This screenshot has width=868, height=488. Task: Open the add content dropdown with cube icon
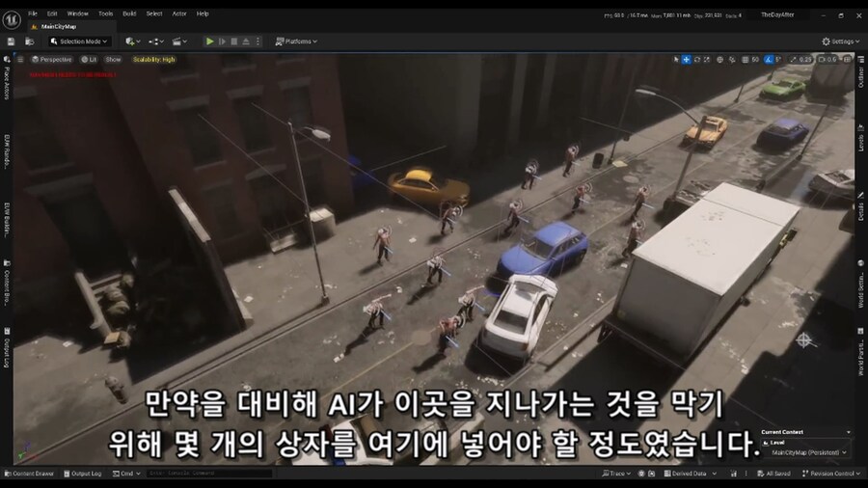point(132,41)
